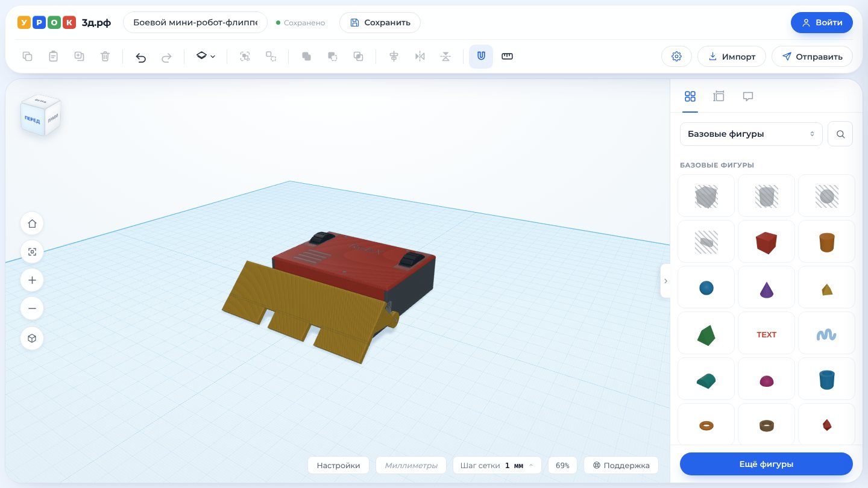Select the TEXT shape thumbnail

(x=766, y=333)
